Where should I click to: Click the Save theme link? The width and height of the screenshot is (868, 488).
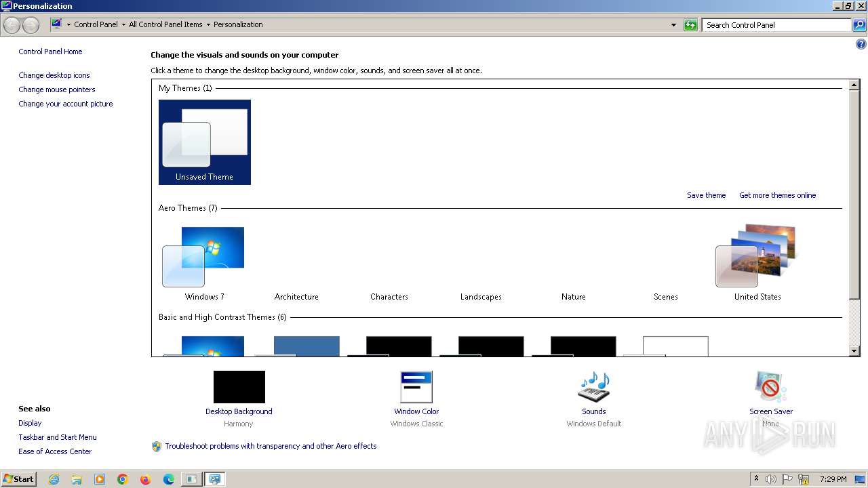pos(706,195)
